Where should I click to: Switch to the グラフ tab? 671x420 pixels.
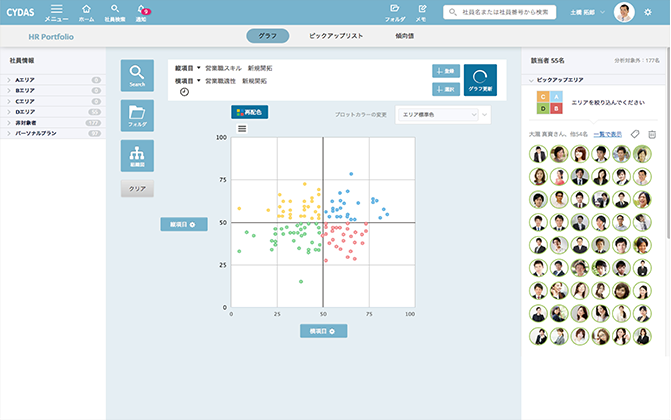click(x=267, y=36)
